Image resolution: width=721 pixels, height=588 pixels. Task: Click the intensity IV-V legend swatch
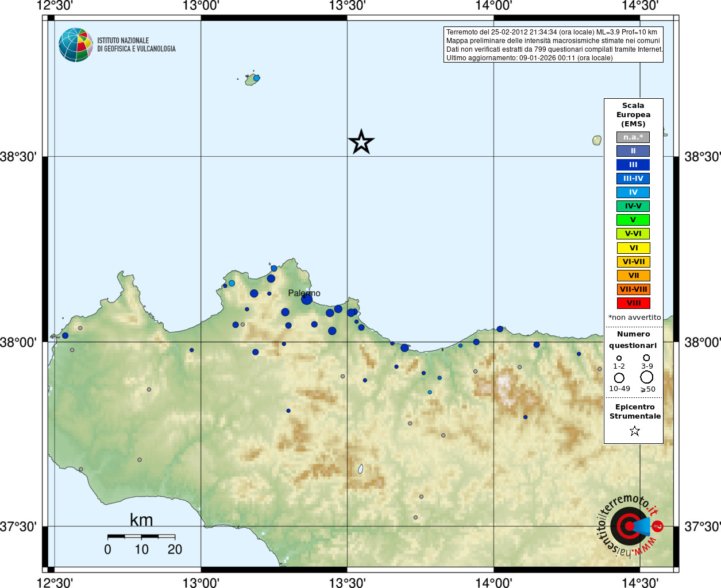(x=633, y=206)
